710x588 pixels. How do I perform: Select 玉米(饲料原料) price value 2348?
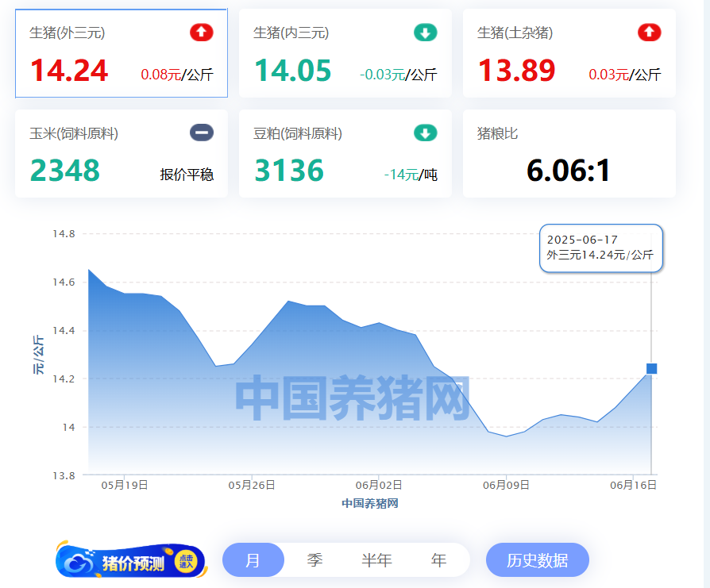65,171
